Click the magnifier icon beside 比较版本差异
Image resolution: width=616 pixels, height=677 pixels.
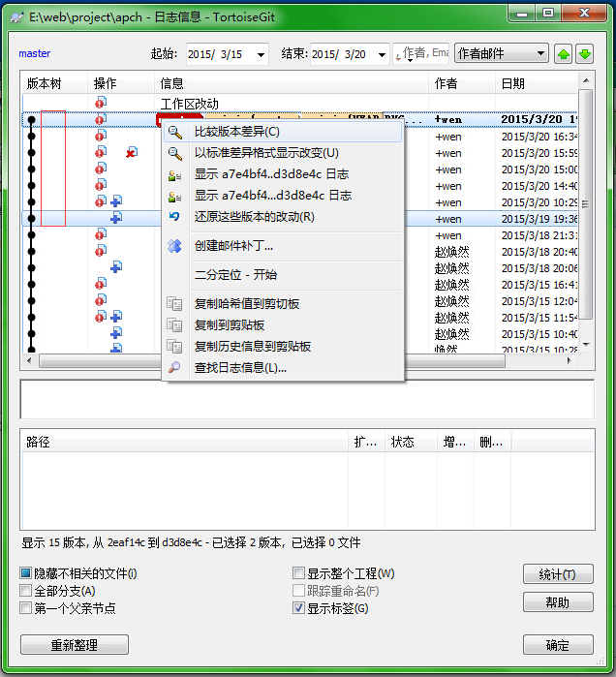[x=174, y=132]
